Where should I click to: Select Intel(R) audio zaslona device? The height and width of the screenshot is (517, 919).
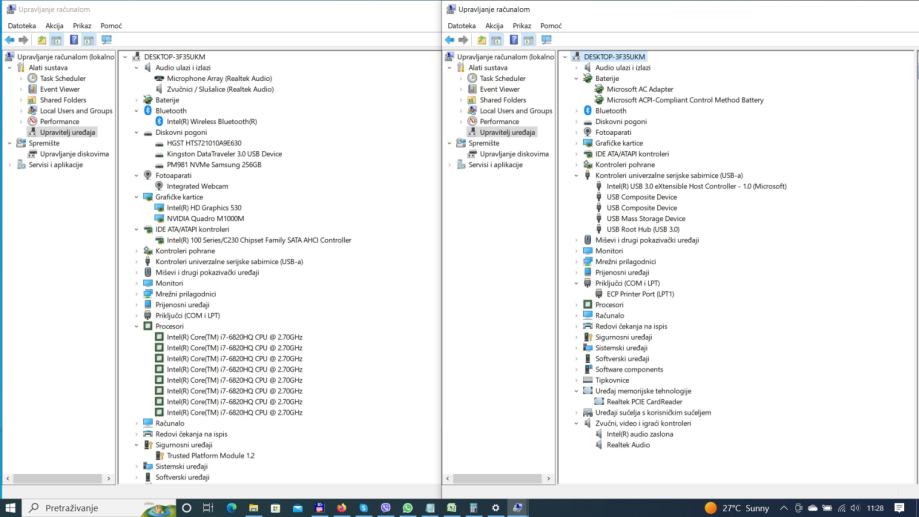tap(639, 434)
